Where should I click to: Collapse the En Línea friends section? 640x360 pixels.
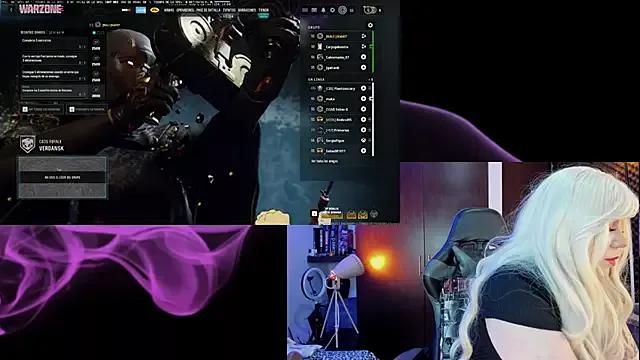(x=371, y=80)
